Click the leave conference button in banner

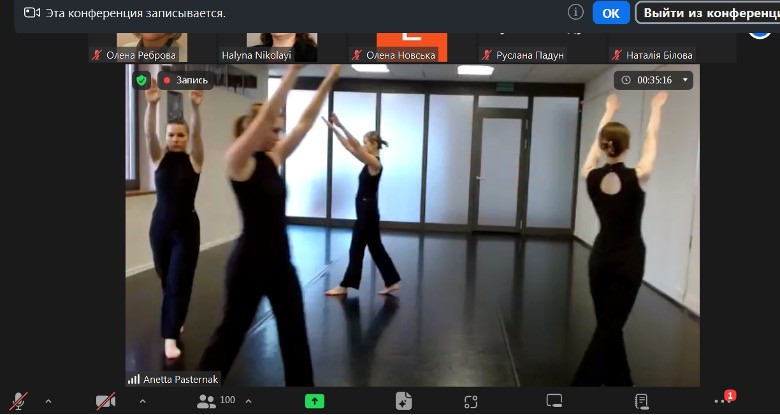708,13
